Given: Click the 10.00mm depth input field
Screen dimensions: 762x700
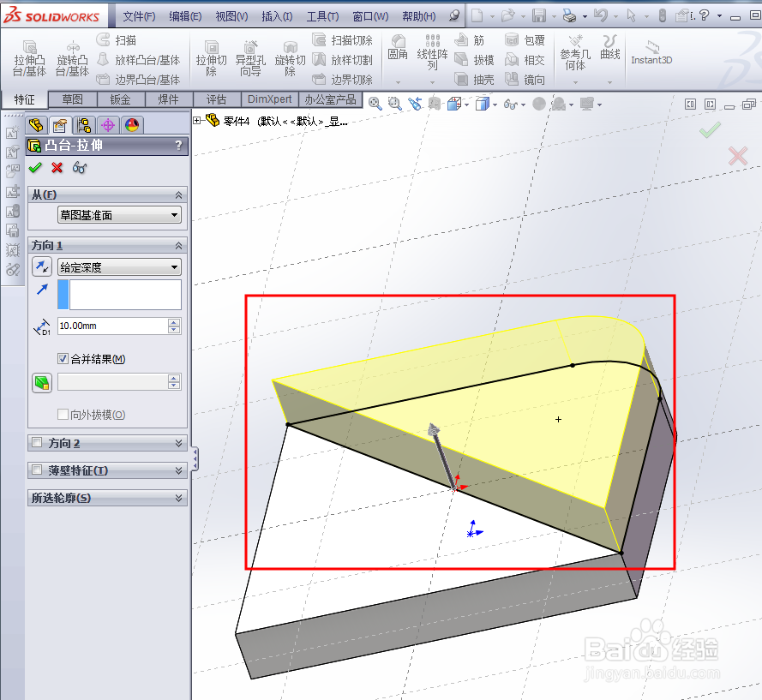Looking at the screenshot, I should click(x=112, y=326).
